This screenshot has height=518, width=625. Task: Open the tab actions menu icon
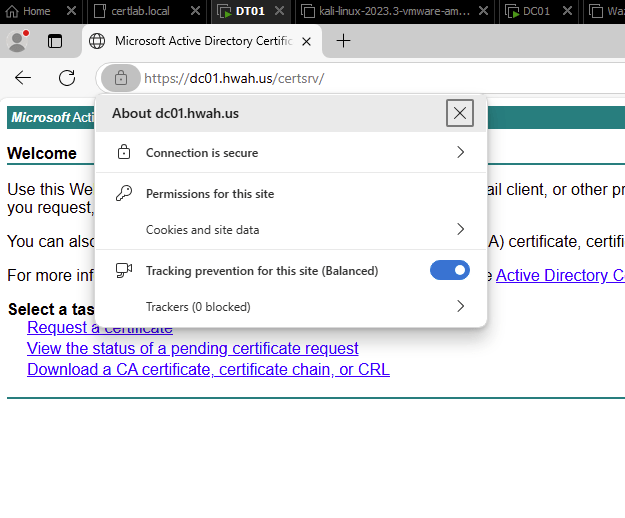(x=55, y=41)
